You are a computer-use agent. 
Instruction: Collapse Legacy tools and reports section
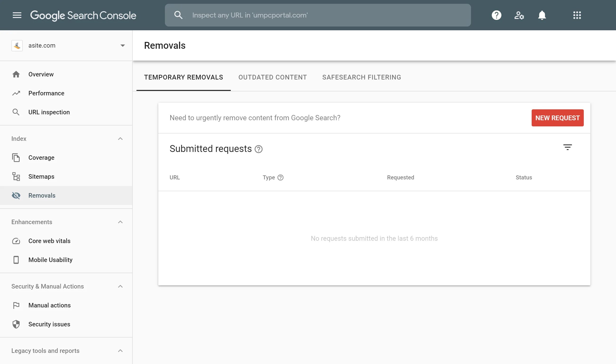coord(120,351)
